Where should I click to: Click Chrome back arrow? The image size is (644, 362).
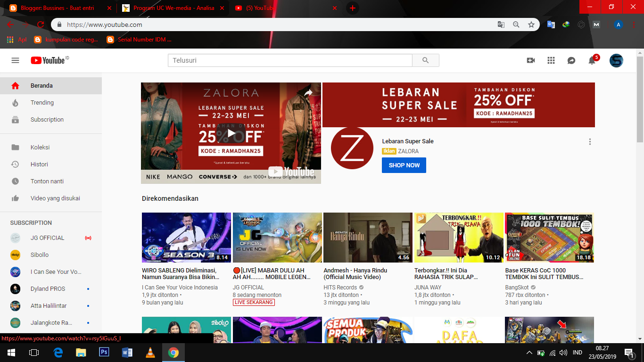pyautogui.click(x=10, y=25)
